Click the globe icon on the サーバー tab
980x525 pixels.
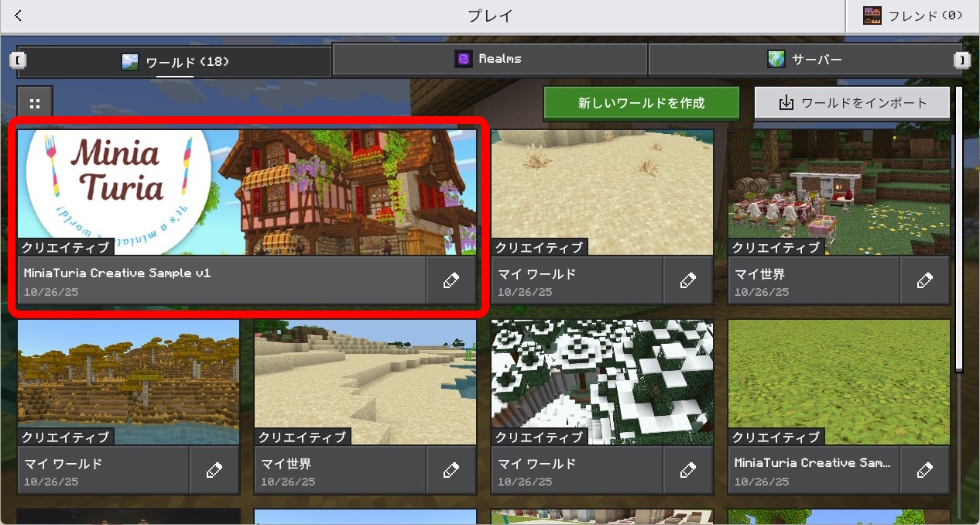pos(776,58)
